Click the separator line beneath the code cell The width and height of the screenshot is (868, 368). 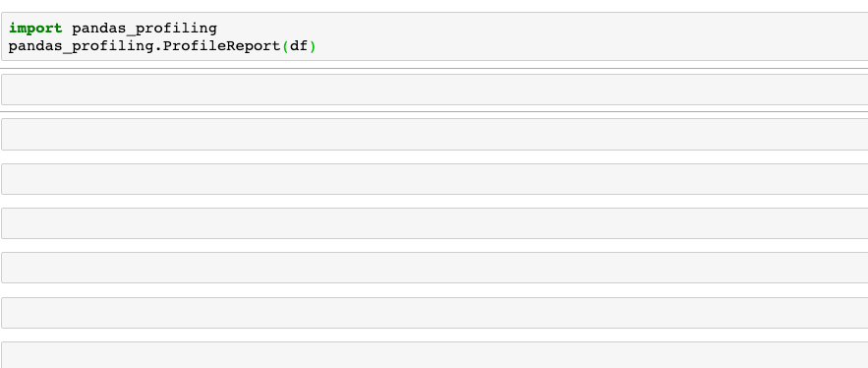point(434,68)
